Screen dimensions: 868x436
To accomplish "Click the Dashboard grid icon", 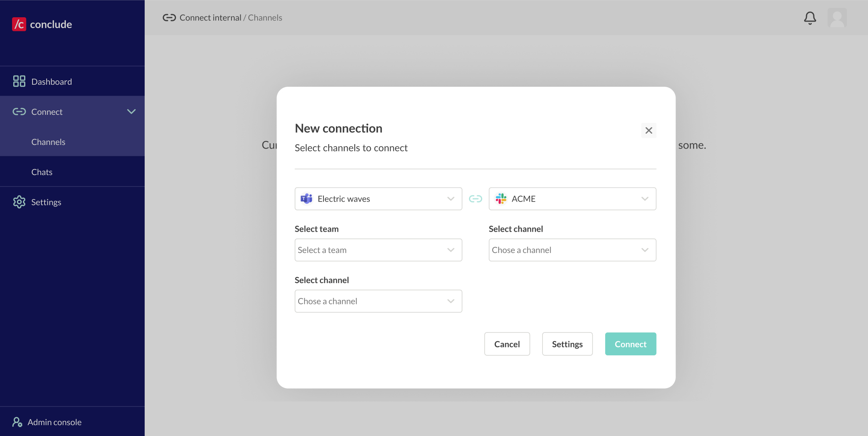I will click(x=19, y=81).
